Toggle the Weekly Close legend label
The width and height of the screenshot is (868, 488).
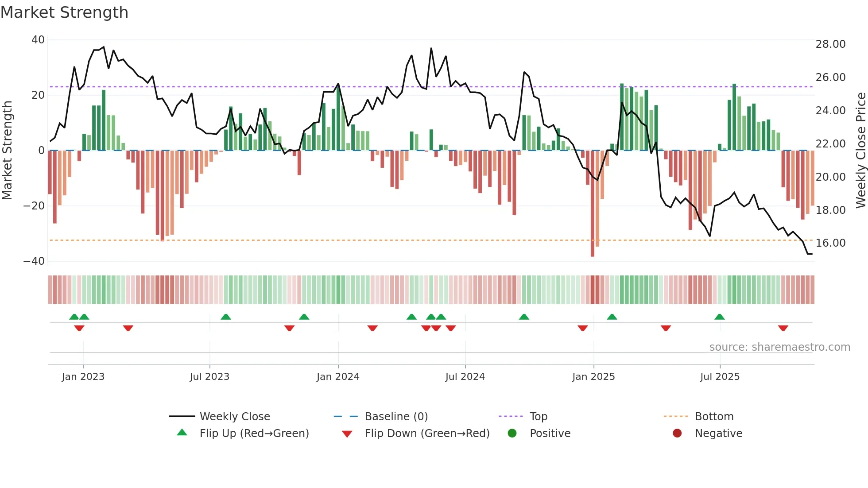235,416
